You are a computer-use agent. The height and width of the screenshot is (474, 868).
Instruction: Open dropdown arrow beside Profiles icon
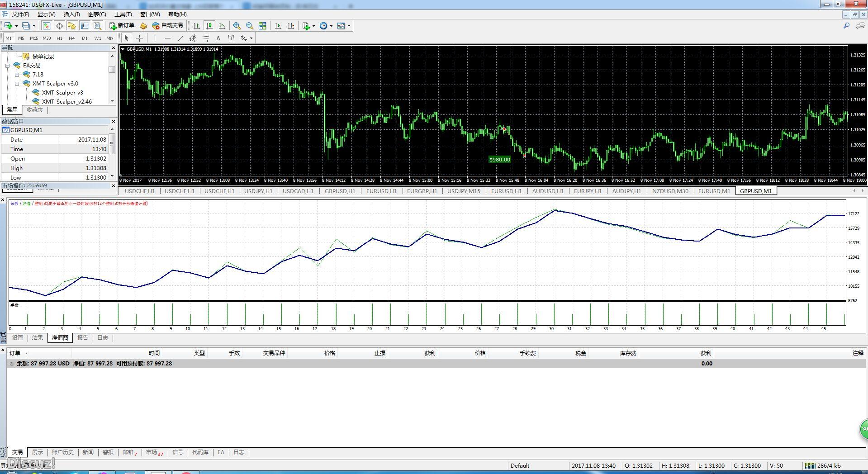(34, 26)
